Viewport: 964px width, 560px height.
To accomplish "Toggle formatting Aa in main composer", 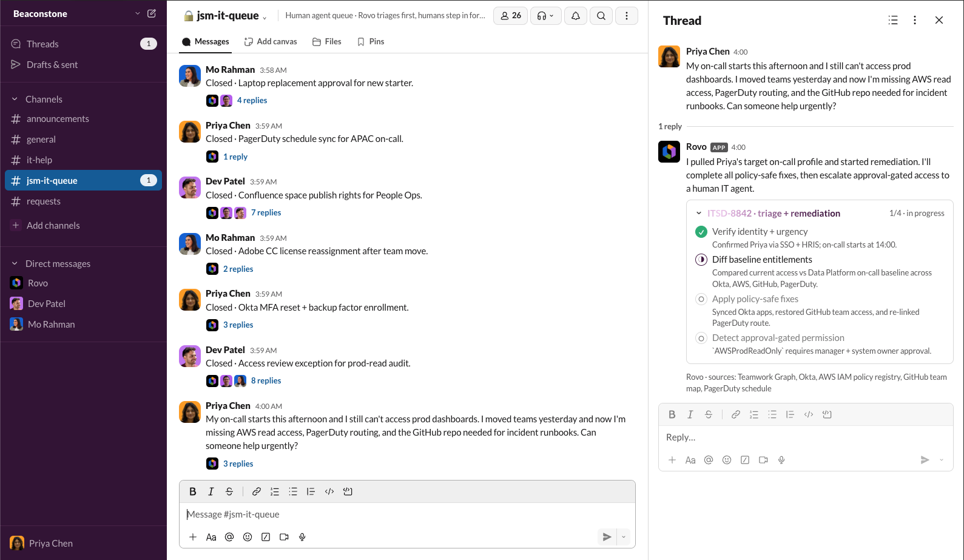I will pos(211,537).
